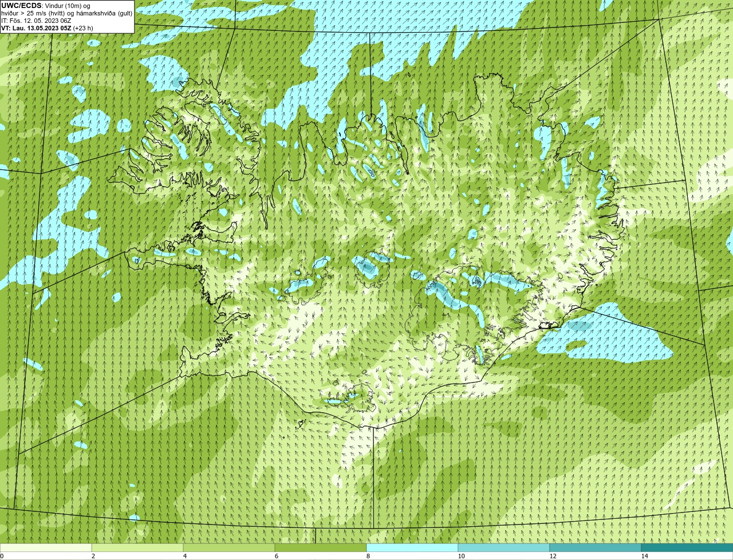The height and width of the screenshot is (560, 733).
Task: Click the "2" tick label under the color bar
Action: point(93,556)
